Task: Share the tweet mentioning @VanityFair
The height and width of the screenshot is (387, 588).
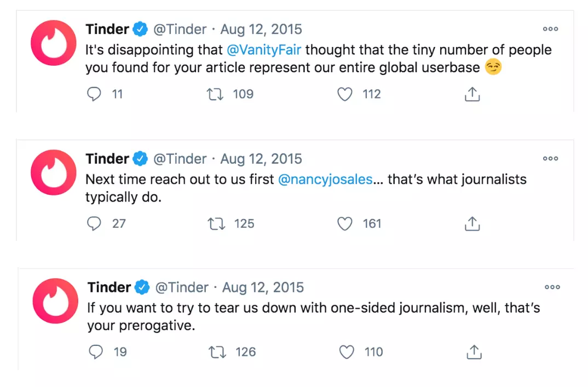Action: pos(472,94)
